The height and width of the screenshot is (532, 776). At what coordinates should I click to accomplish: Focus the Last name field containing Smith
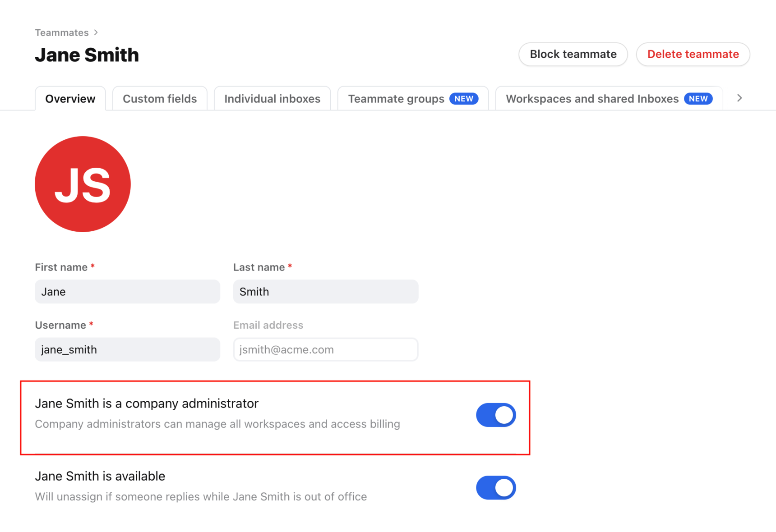325,292
